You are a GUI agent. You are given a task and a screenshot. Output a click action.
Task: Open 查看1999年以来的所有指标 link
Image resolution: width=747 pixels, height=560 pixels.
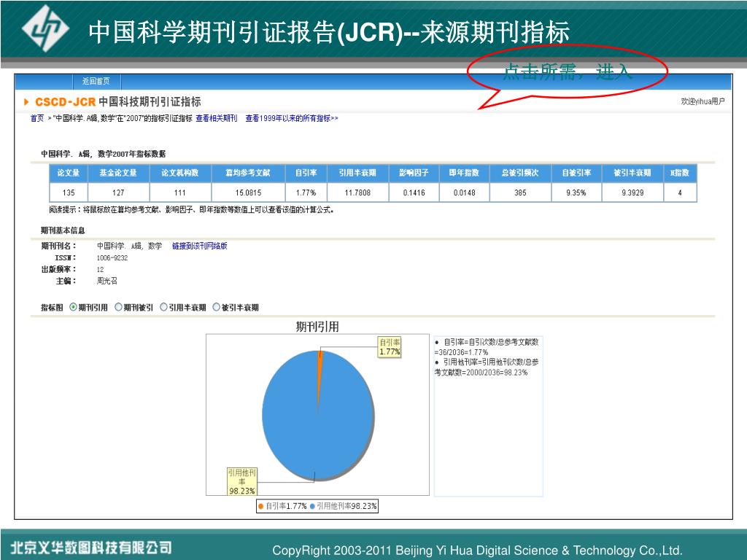point(292,118)
